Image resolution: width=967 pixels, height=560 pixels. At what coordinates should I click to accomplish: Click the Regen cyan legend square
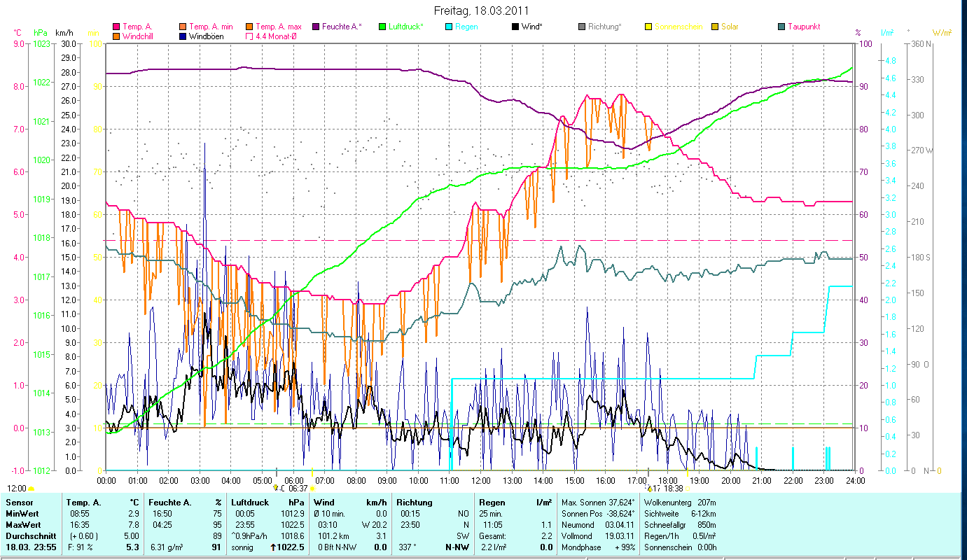coord(449,27)
